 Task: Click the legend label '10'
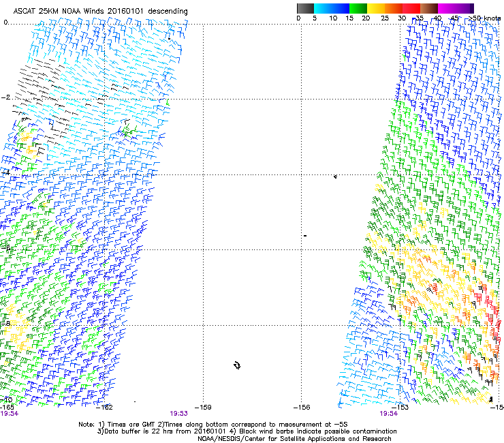333,18
